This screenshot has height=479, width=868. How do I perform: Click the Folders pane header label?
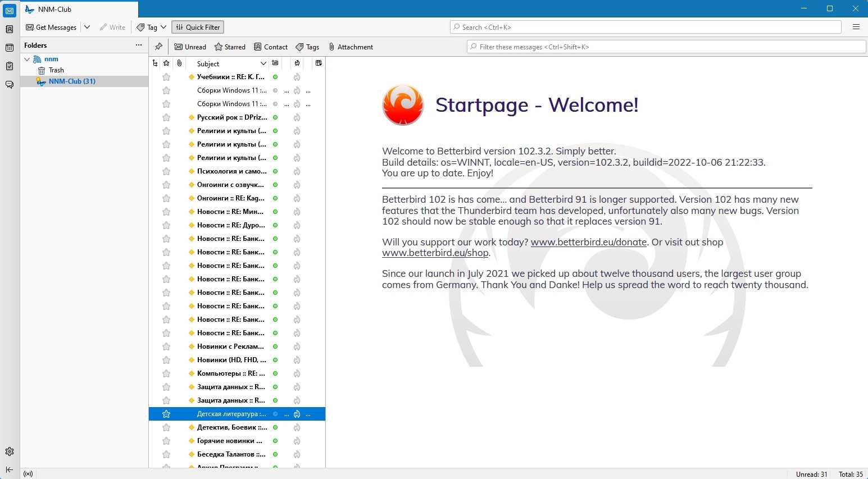tap(35, 45)
